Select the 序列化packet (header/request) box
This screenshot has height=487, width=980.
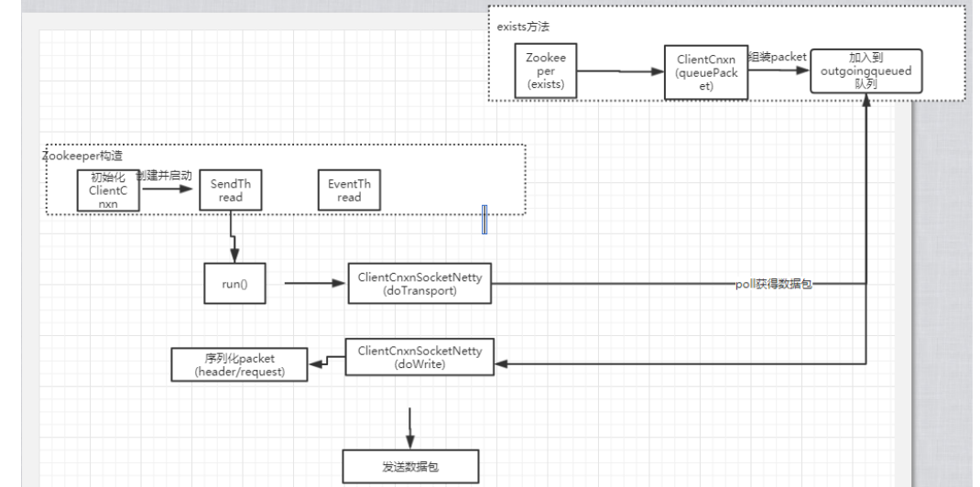coord(239,364)
